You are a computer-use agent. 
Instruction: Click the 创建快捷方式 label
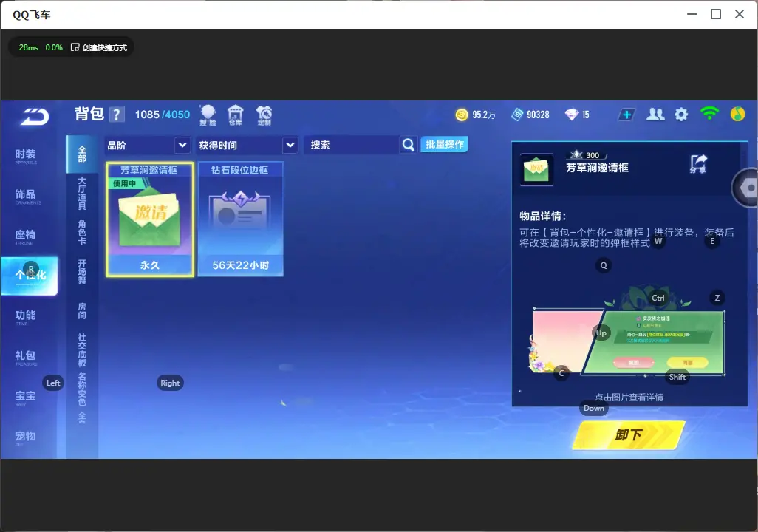coord(104,47)
